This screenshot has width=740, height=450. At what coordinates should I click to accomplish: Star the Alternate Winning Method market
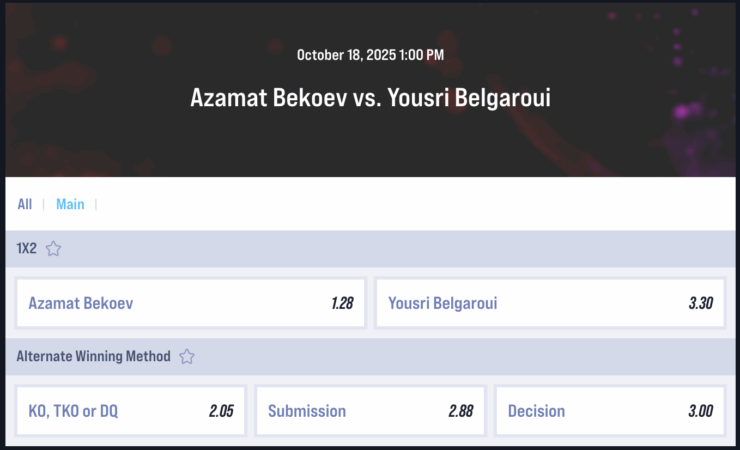(x=187, y=356)
